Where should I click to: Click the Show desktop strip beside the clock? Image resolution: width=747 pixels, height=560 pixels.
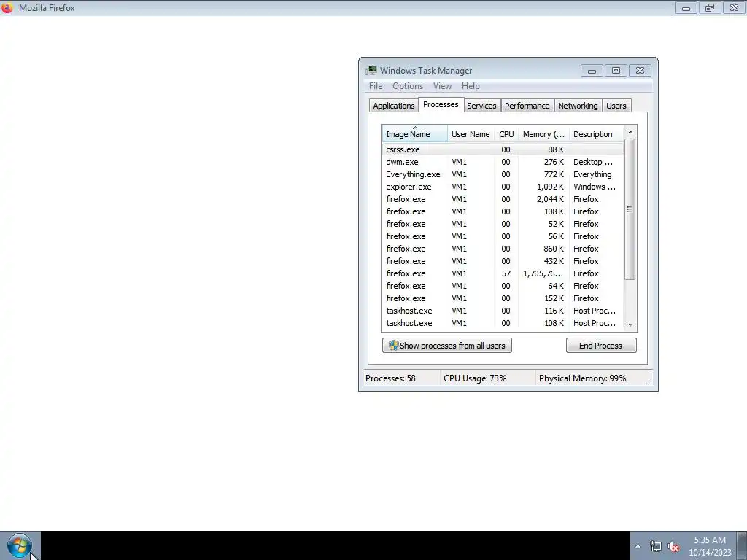(742, 545)
